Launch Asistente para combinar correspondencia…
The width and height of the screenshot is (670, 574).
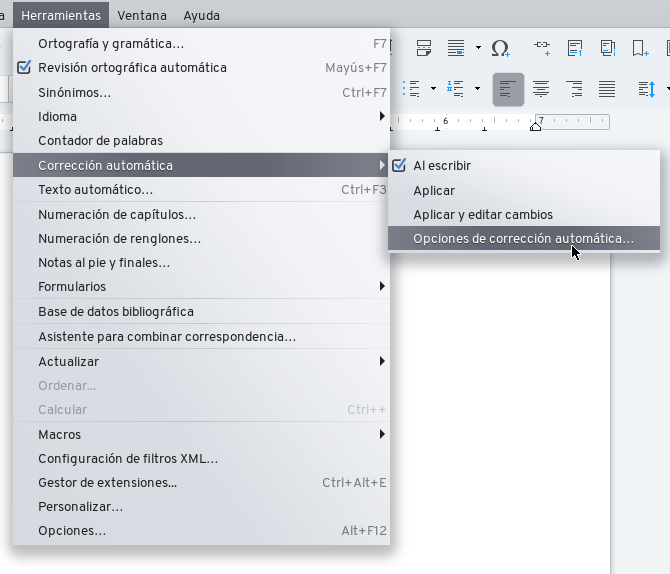(201, 336)
